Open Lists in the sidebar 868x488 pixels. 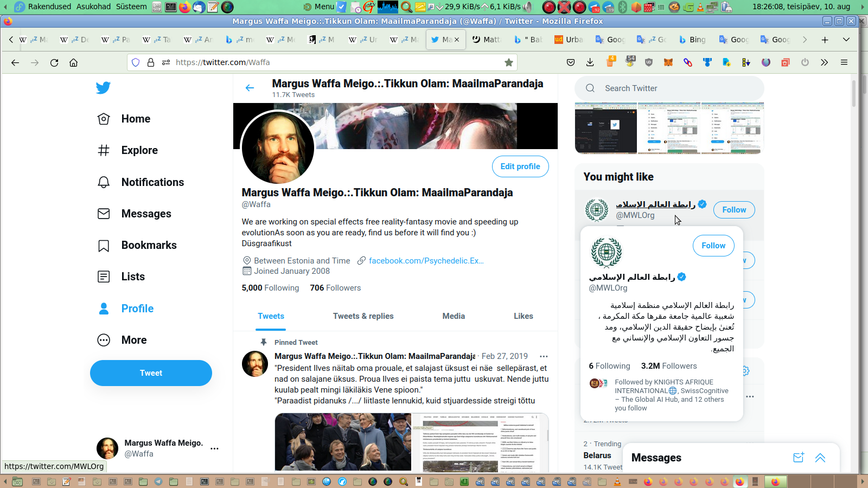tap(120, 277)
